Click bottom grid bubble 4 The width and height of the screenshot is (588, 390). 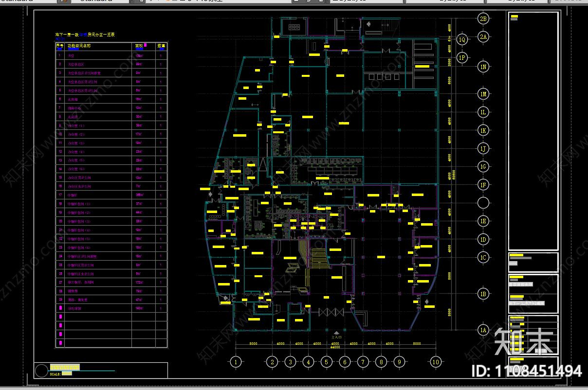(x=309, y=362)
